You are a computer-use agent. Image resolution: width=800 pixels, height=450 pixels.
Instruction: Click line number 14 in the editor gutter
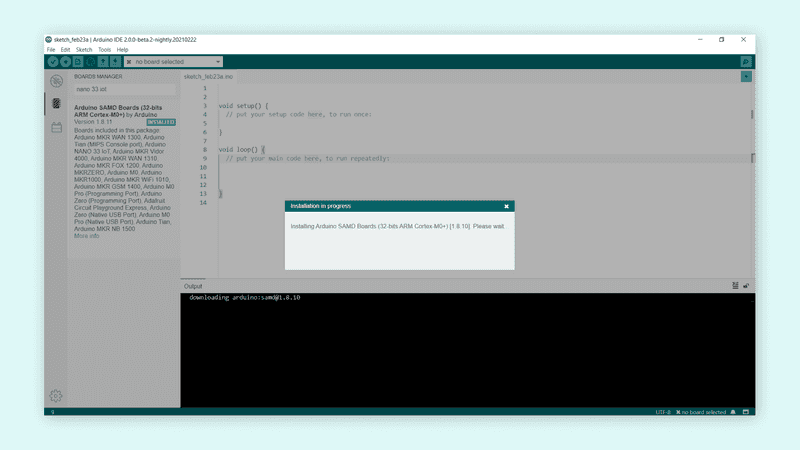(x=203, y=203)
